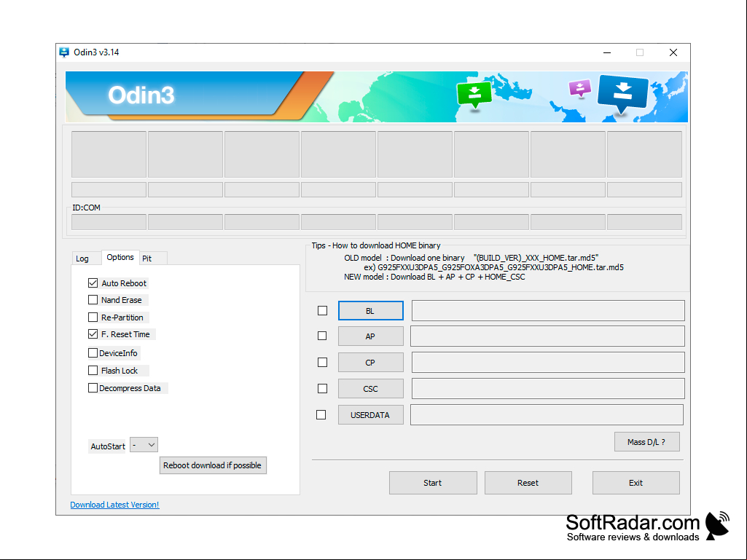The image size is (747, 560).
Task: Check the box beside the AP button
Action: tap(322, 336)
